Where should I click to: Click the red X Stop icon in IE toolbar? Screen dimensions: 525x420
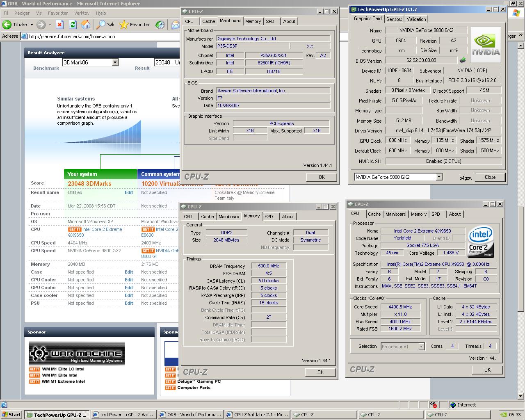click(59, 25)
